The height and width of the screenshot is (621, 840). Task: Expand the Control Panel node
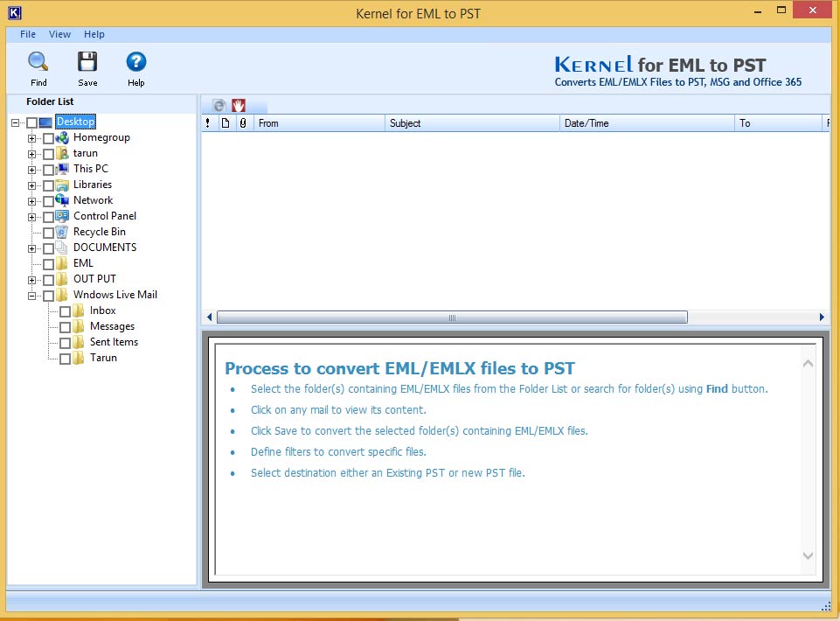[x=31, y=217]
